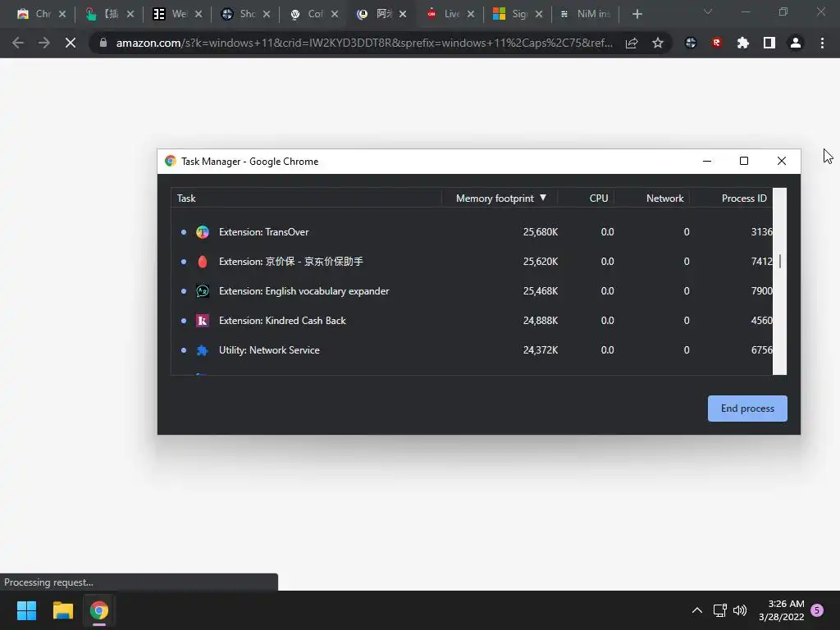Go back to the previous page

coord(18,43)
